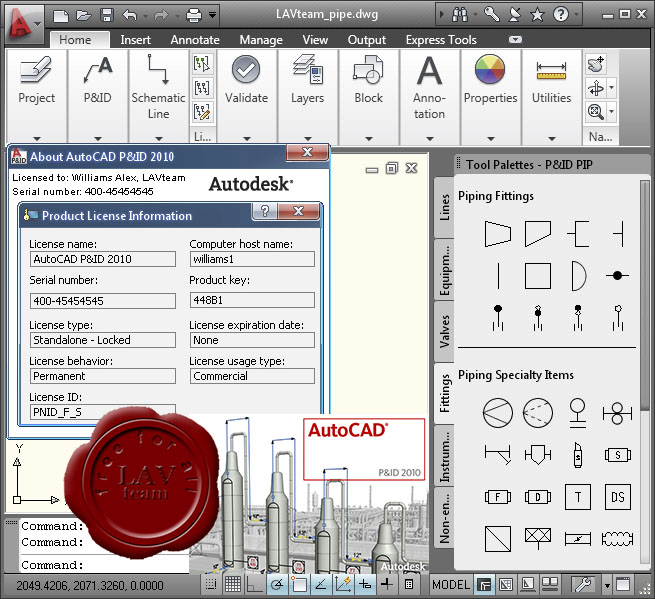Click help button in Product License Information

click(x=264, y=211)
